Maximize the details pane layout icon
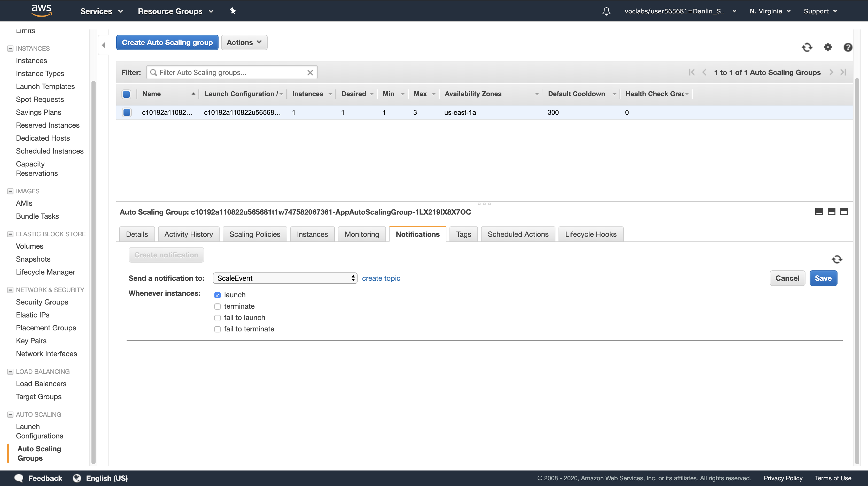This screenshot has height=486, width=868. pyautogui.click(x=843, y=211)
